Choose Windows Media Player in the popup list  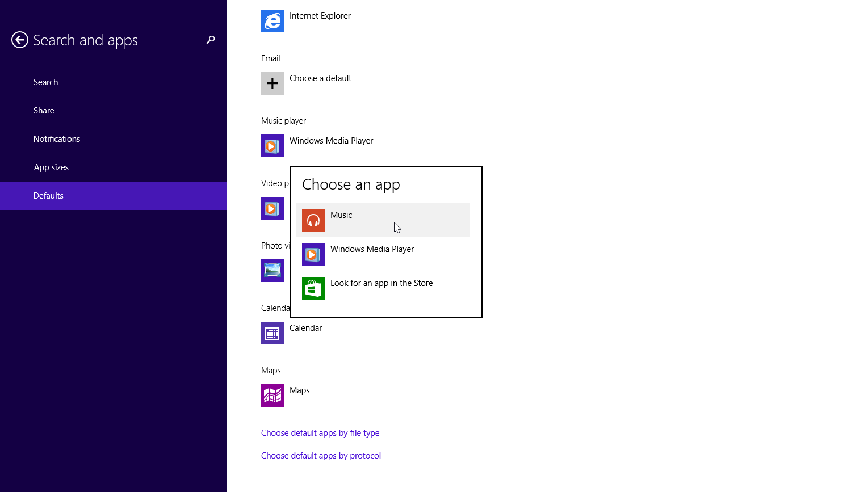383,254
